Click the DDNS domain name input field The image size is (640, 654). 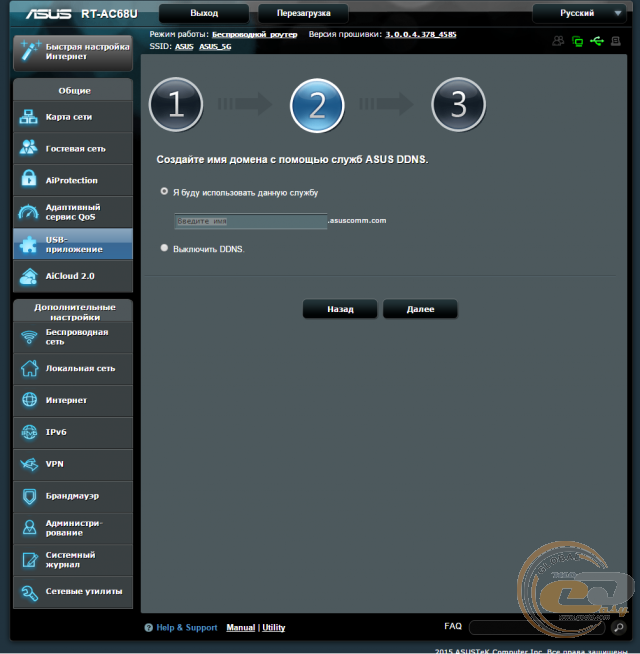[x=251, y=221]
